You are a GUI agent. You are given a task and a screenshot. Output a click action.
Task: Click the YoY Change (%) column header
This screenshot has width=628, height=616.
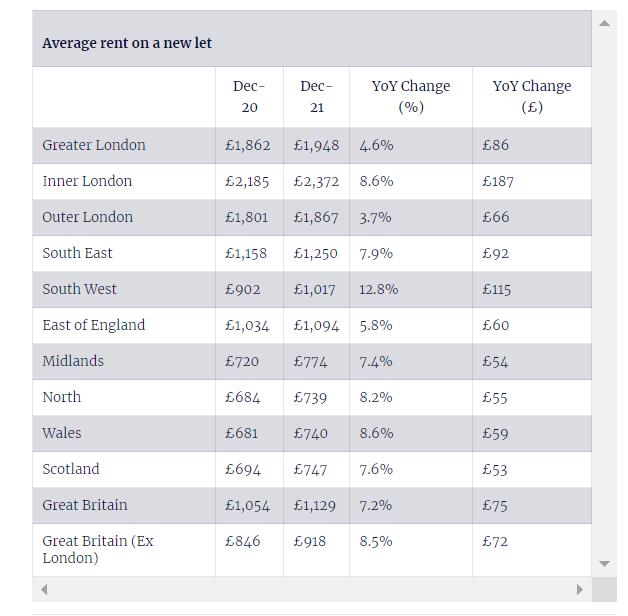point(411,97)
